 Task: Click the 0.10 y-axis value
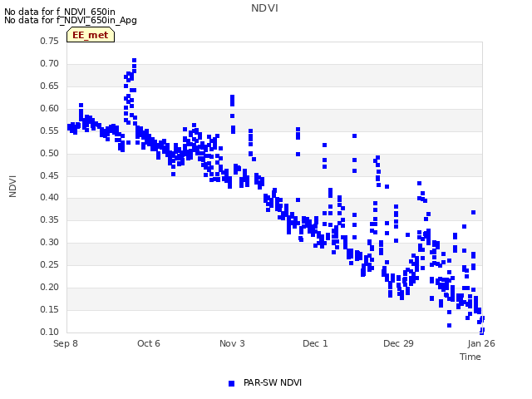point(50,332)
